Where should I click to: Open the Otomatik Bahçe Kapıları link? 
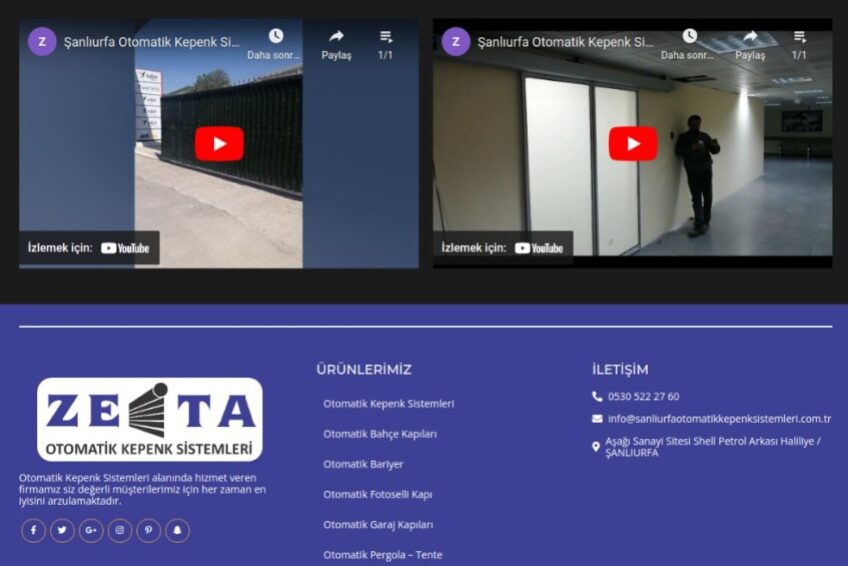(379, 434)
